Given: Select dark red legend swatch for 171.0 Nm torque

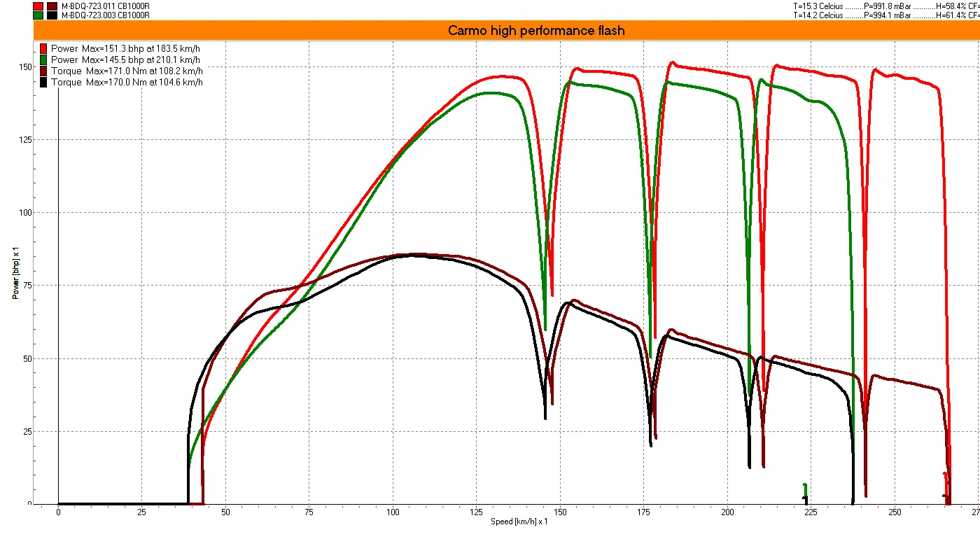Looking at the screenshot, I should coord(43,71).
